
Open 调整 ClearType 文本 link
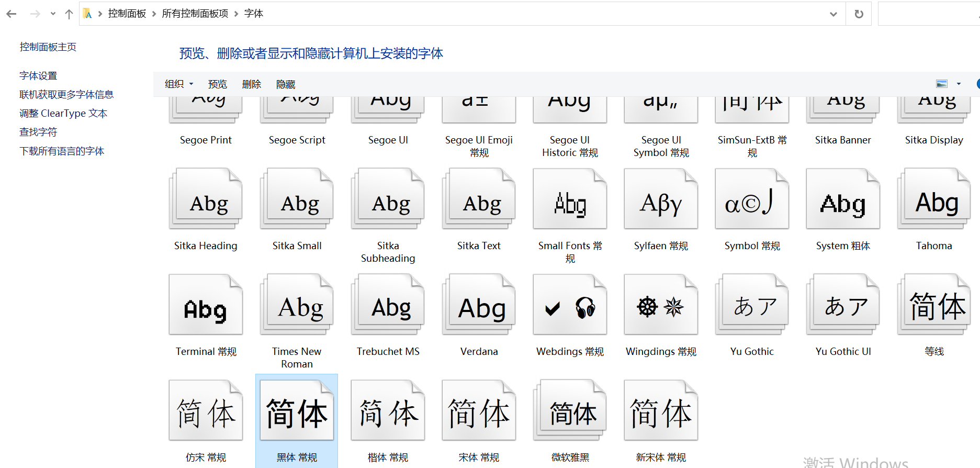click(x=63, y=114)
